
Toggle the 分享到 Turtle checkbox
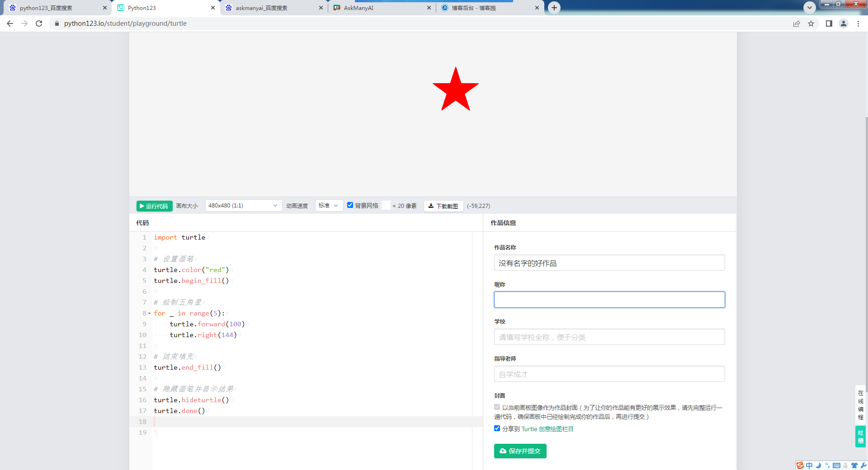click(x=497, y=428)
